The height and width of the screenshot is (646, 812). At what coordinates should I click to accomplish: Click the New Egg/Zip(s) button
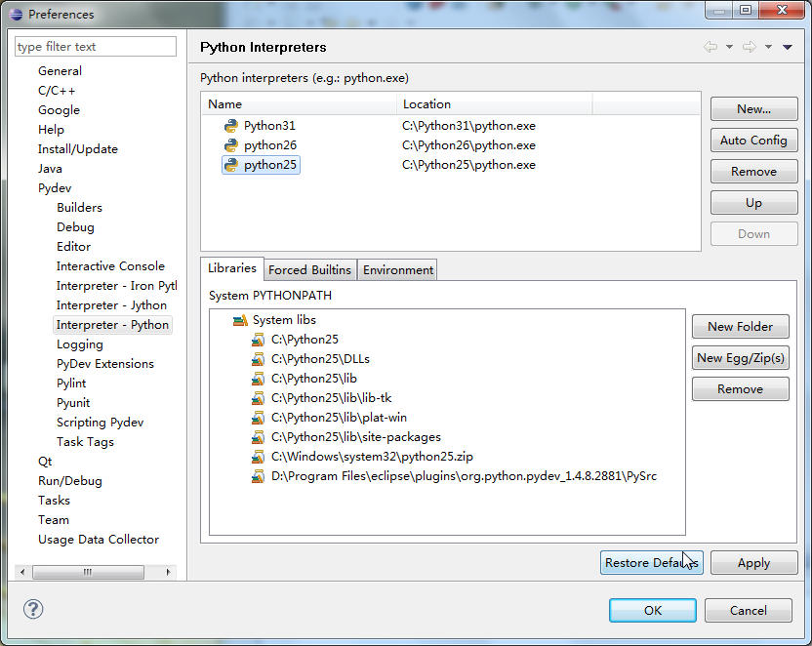point(740,358)
